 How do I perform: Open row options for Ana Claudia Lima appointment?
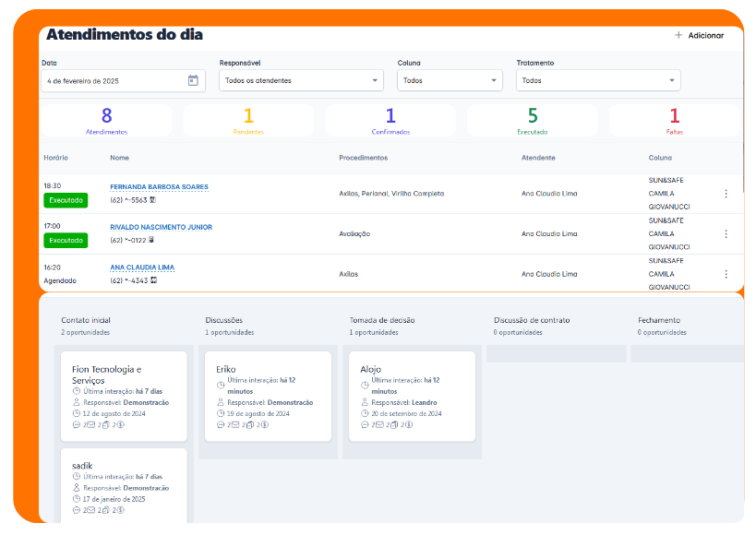[x=726, y=274]
